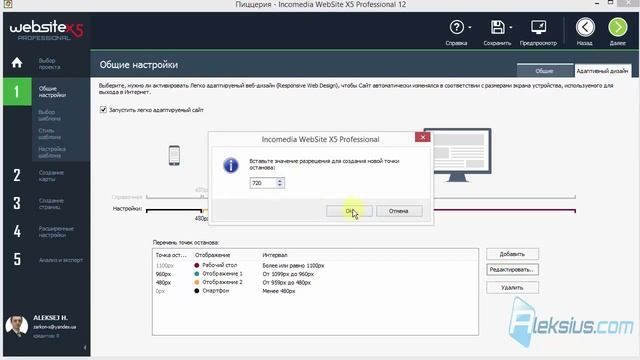The width and height of the screenshot is (640, 360).
Task: Expand the help dropdown arrow
Action: click(470, 28)
